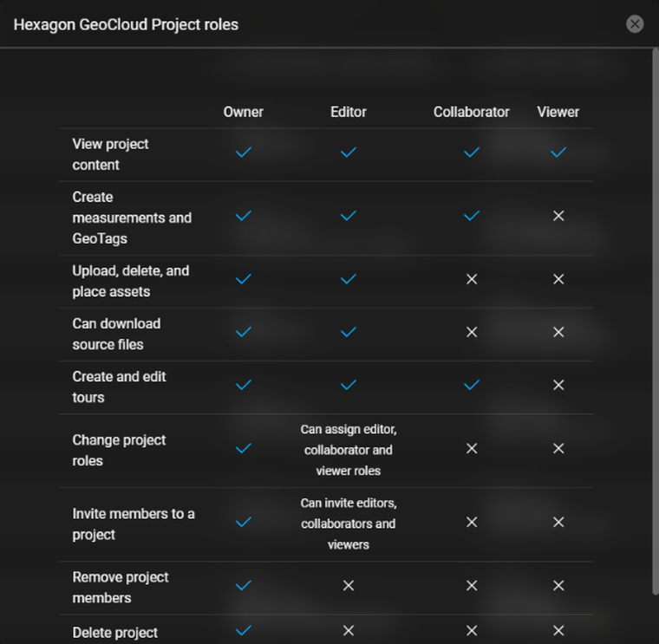Viewport: 659px width, 644px height.
Task: Click Viewer X for Invite members to project
Action: point(558,522)
